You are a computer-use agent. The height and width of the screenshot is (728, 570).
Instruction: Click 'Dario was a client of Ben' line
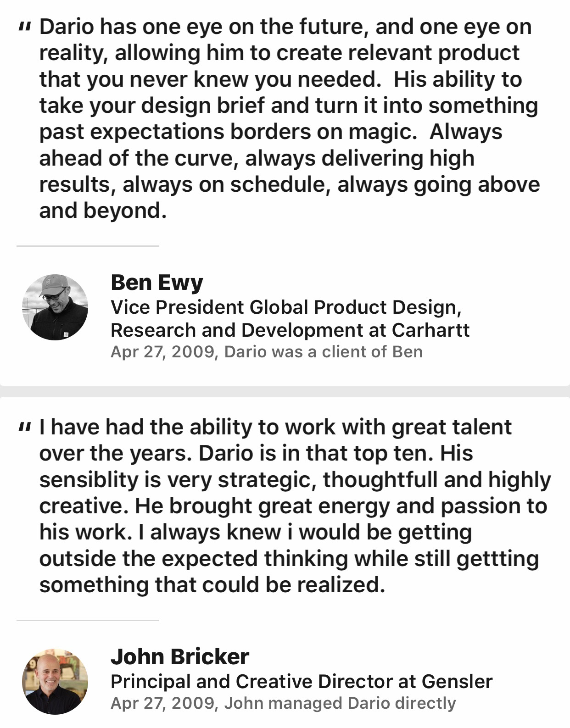[x=267, y=352]
